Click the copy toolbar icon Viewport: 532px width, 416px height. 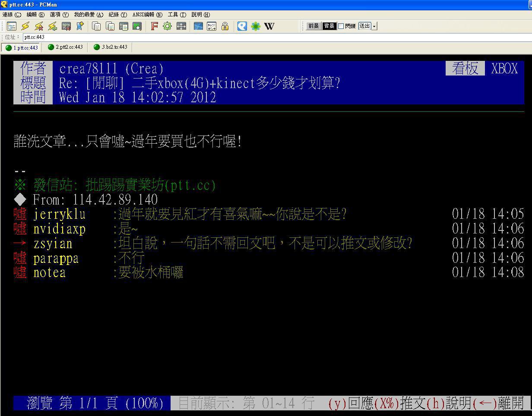[x=96, y=26]
